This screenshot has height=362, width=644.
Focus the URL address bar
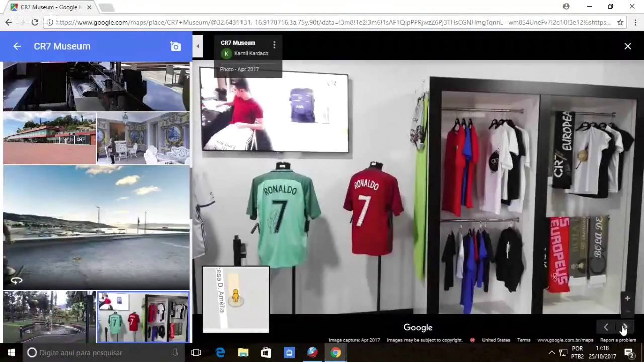point(334,22)
